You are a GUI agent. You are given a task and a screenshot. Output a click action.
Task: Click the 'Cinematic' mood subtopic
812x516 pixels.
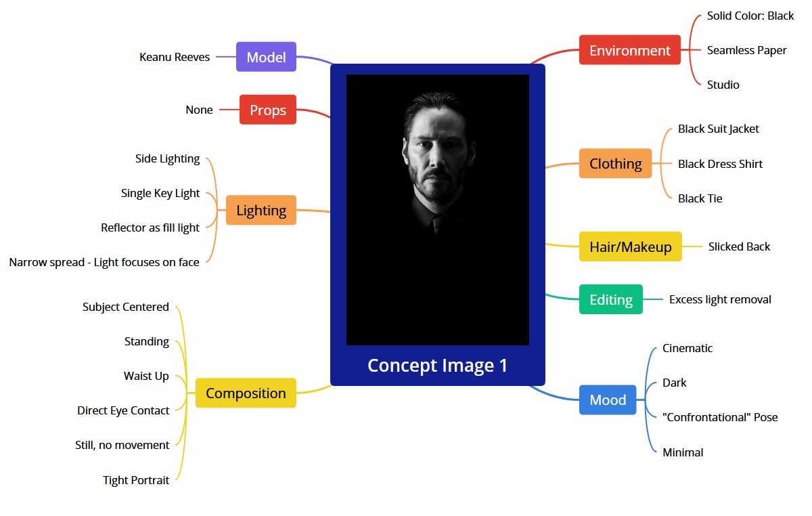(x=687, y=348)
